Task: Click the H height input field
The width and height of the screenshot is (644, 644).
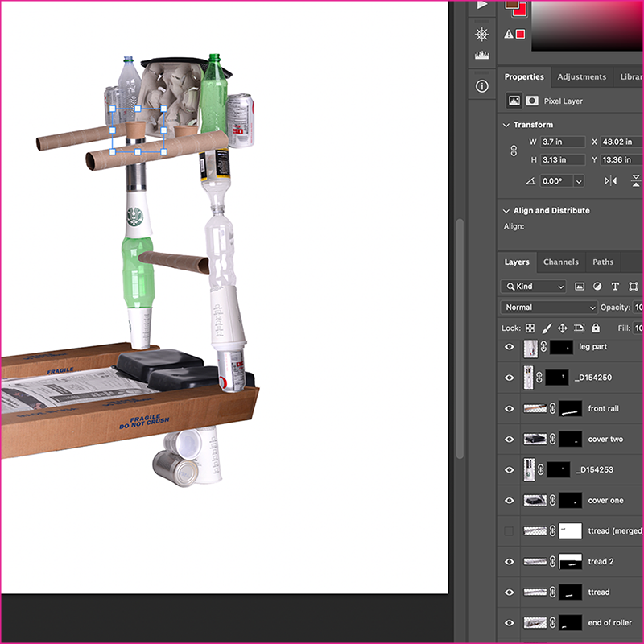Action: (563, 159)
